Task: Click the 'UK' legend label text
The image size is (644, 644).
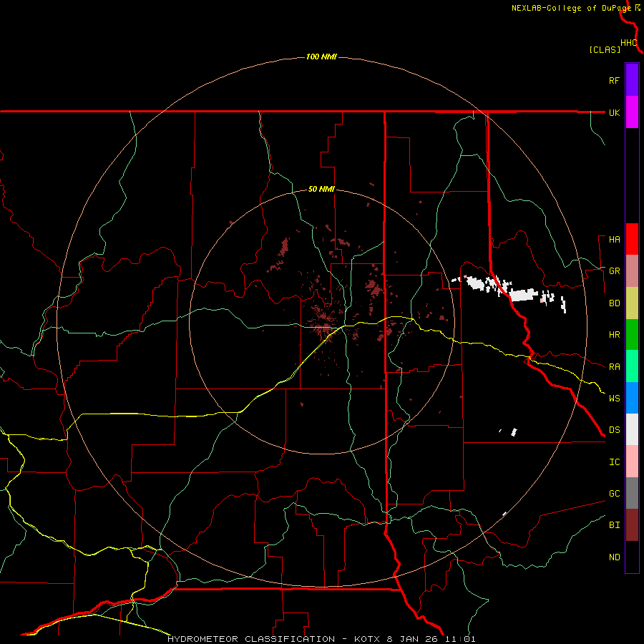Action: (614, 113)
